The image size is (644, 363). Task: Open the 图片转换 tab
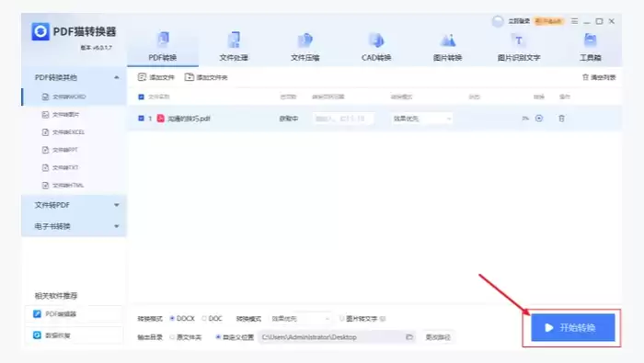[448, 47]
